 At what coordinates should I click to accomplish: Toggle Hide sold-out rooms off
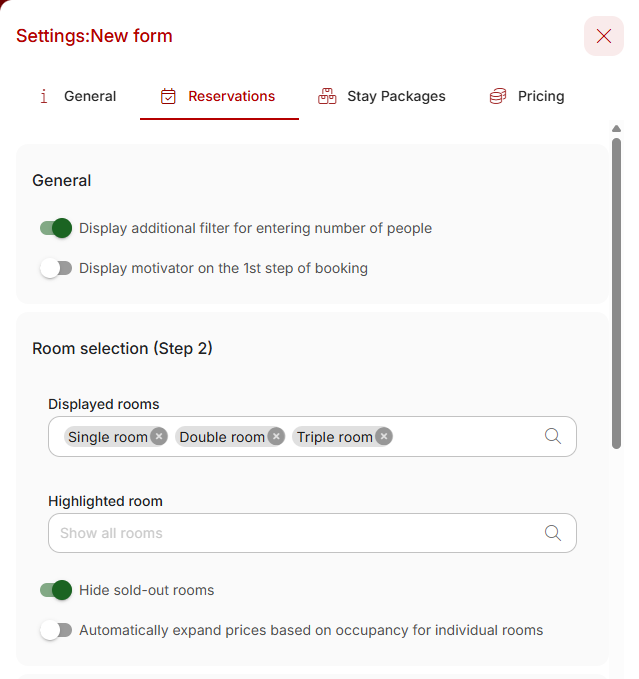[56, 590]
